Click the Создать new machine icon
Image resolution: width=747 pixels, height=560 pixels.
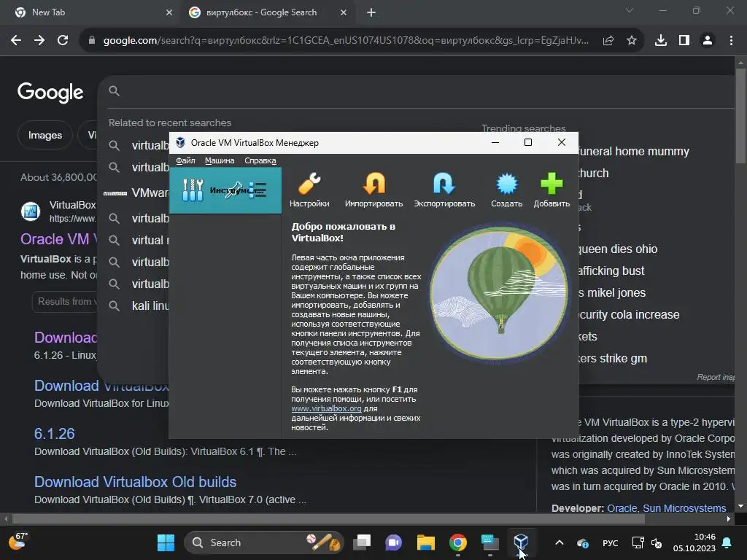click(x=506, y=184)
